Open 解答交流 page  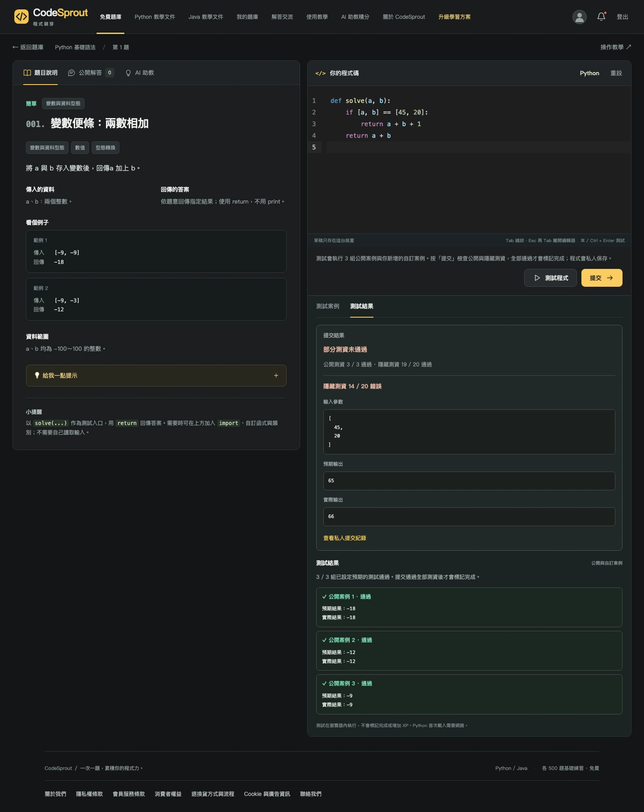(x=282, y=17)
